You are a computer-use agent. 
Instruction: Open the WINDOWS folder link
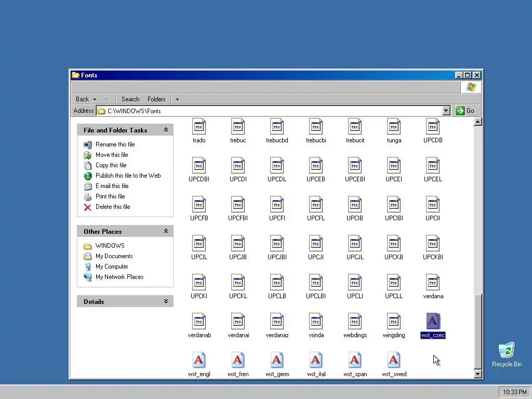[x=110, y=246]
